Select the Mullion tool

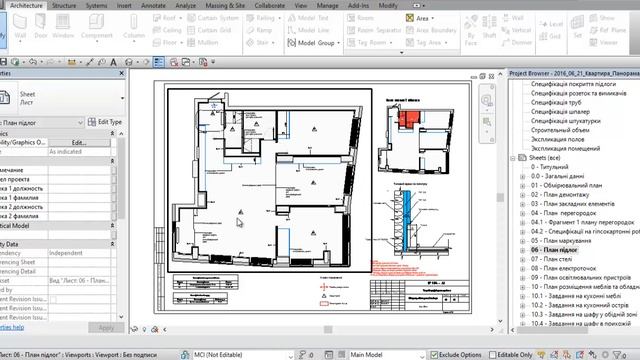tap(203, 42)
